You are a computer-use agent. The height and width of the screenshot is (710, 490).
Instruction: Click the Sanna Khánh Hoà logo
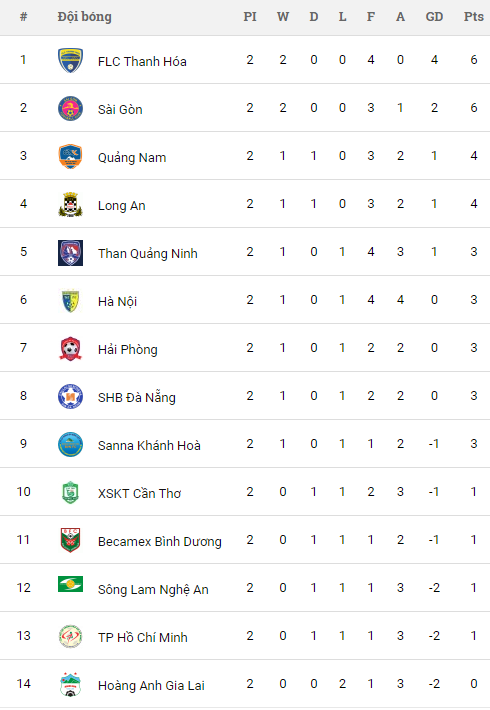point(70,444)
